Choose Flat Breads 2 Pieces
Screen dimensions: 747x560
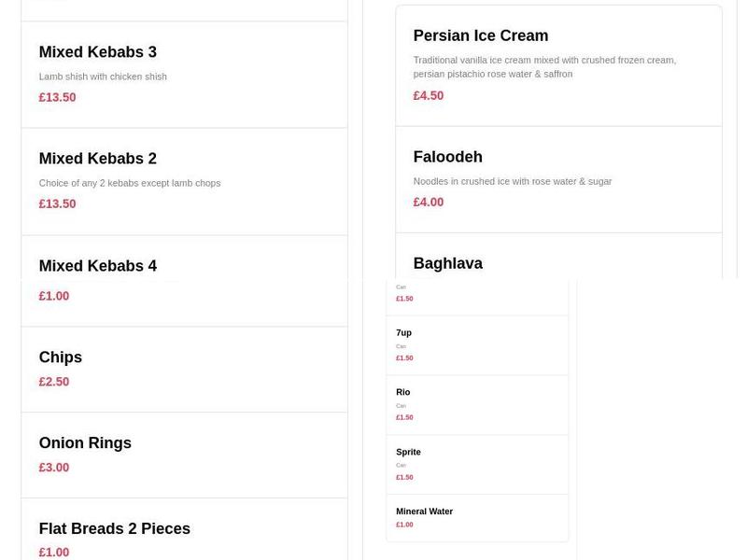[115, 528]
